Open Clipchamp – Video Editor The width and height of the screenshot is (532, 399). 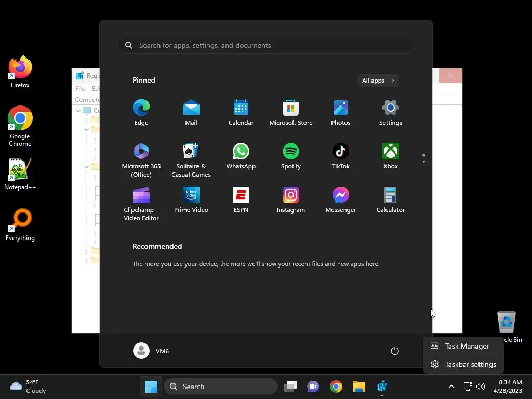141,204
